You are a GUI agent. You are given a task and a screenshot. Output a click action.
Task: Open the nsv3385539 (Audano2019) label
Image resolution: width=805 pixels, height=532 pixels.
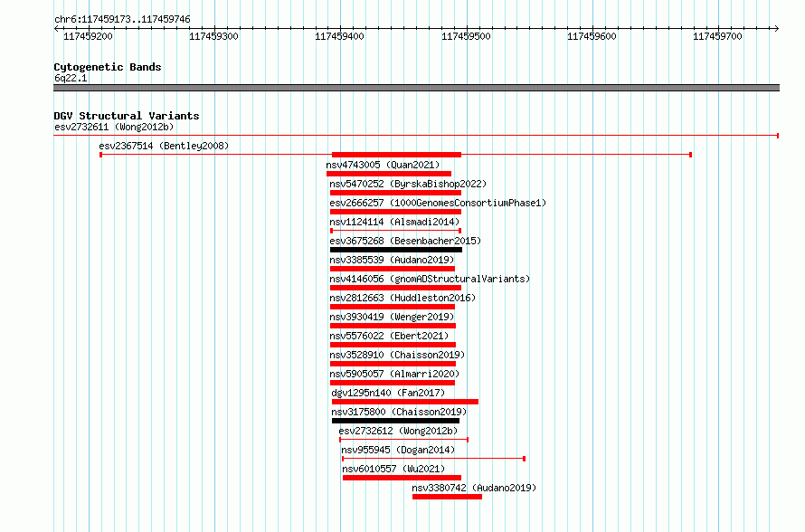coord(393,260)
